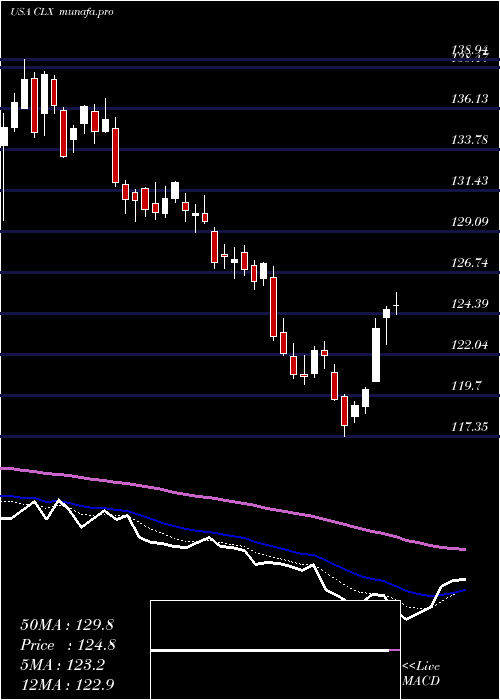Select the 133.78 price level label
Image resolution: width=500 pixels, height=700 pixels.
pos(469,139)
